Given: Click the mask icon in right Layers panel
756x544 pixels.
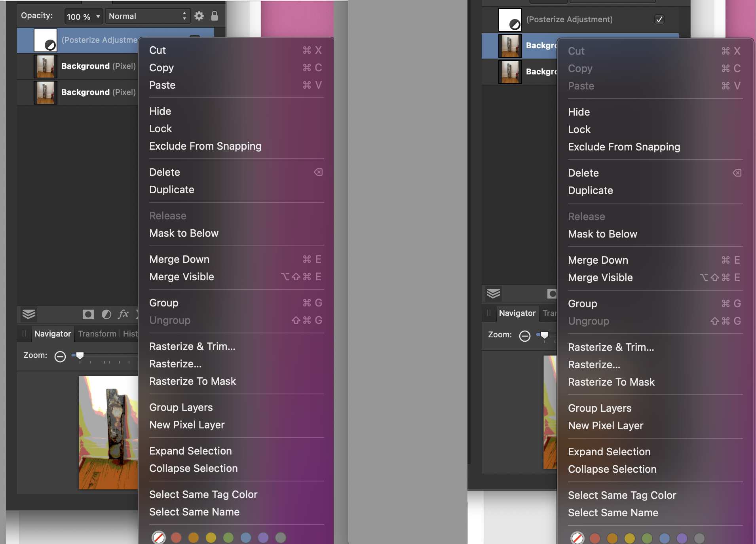Looking at the screenshot, I should click(x=551, y=294).
